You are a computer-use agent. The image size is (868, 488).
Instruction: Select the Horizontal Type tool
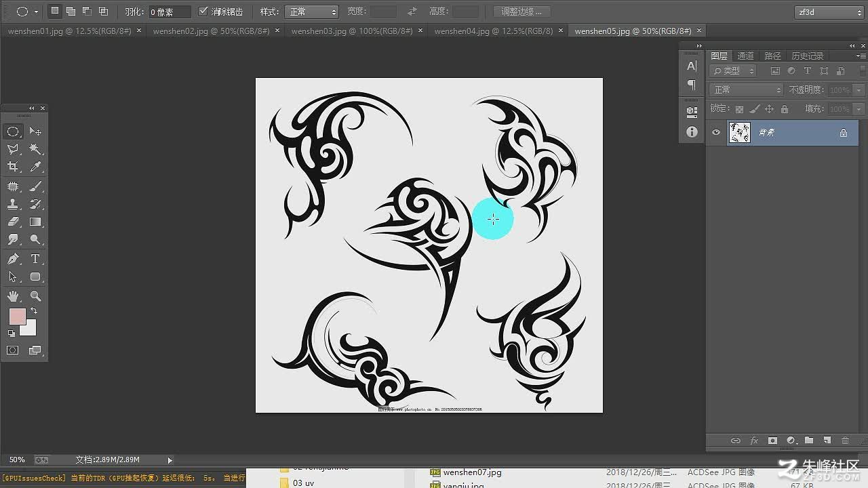[35, 259]
